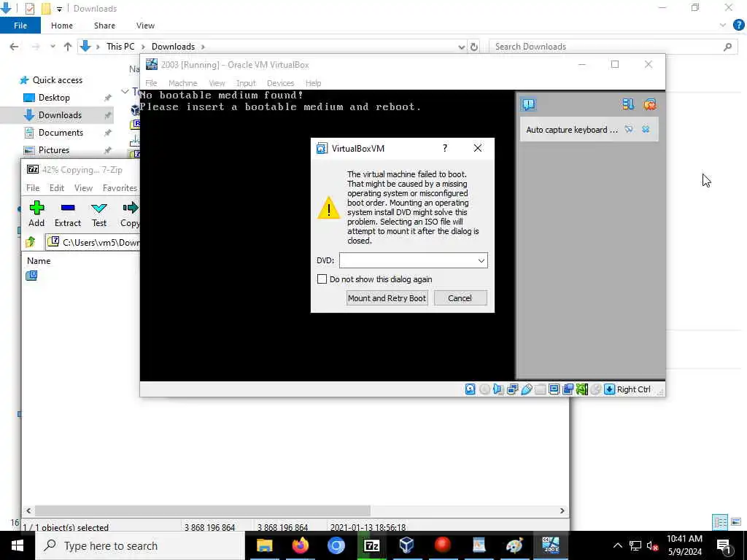Click the audio indicator in VirtualBox status bar
This screenshot has height=560, width=747.
pyautogui.click(x=498, y=389)
